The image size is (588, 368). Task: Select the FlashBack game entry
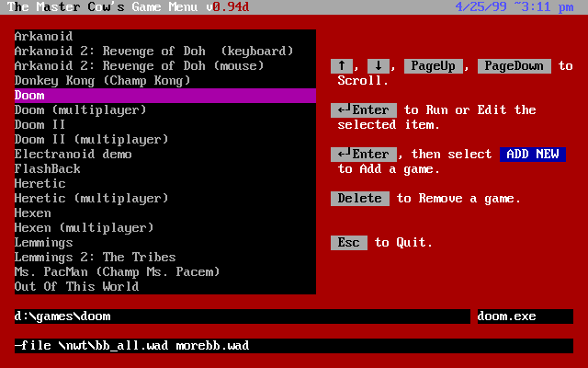pos(165,169)
